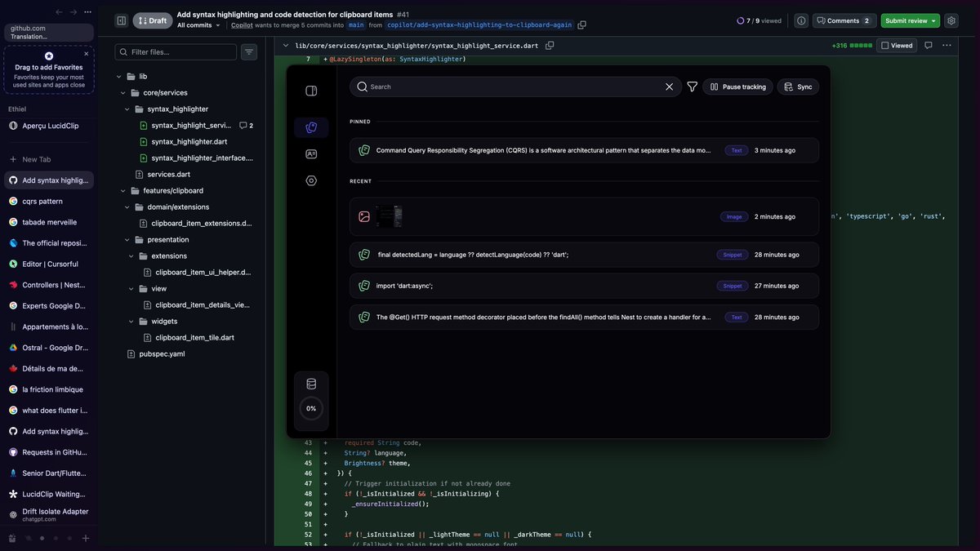This screenshot has width=980, height=551.
Task: Copy the file path of syntax_highlight_service.dart
Action: coord(550,46)
